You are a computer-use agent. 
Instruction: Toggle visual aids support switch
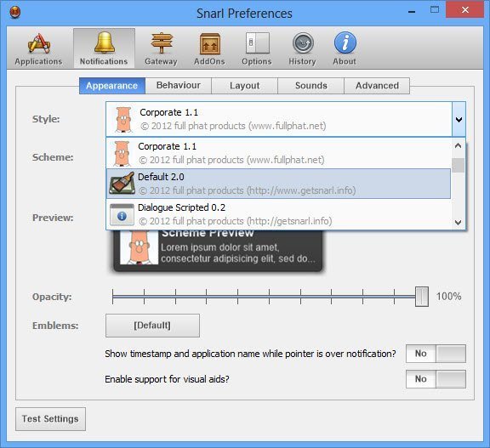pos(436,379)
